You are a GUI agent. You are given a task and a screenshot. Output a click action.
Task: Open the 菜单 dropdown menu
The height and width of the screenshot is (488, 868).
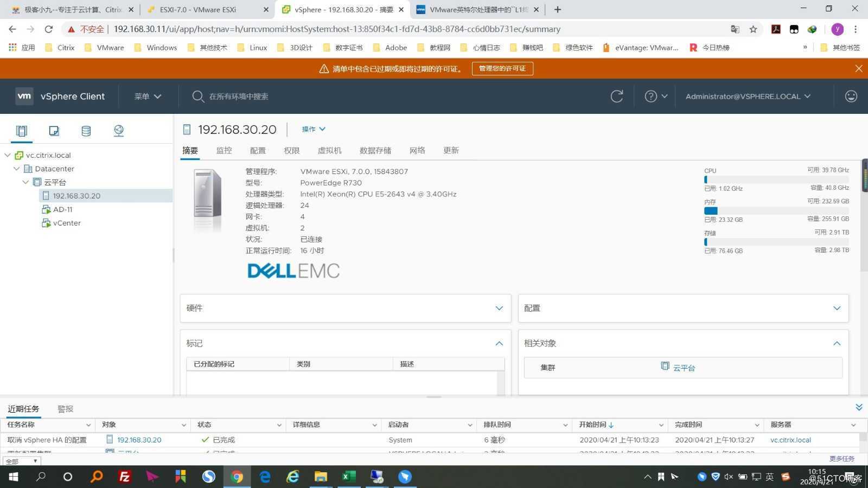(148, 97)
